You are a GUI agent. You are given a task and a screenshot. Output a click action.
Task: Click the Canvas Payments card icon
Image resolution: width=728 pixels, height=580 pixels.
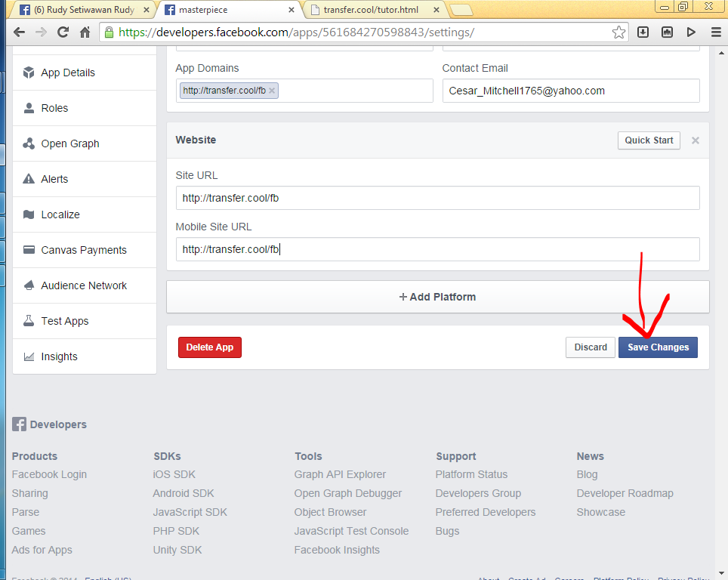pos(29,250)
